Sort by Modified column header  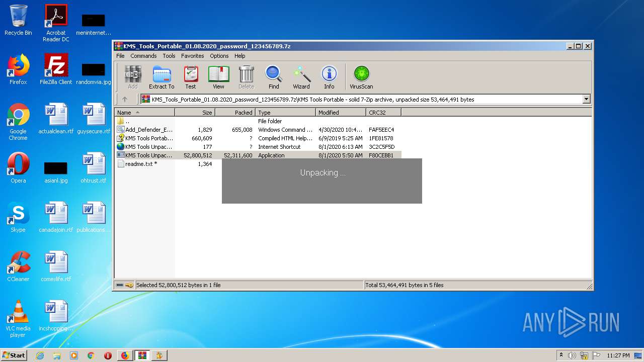pos(341,113)
